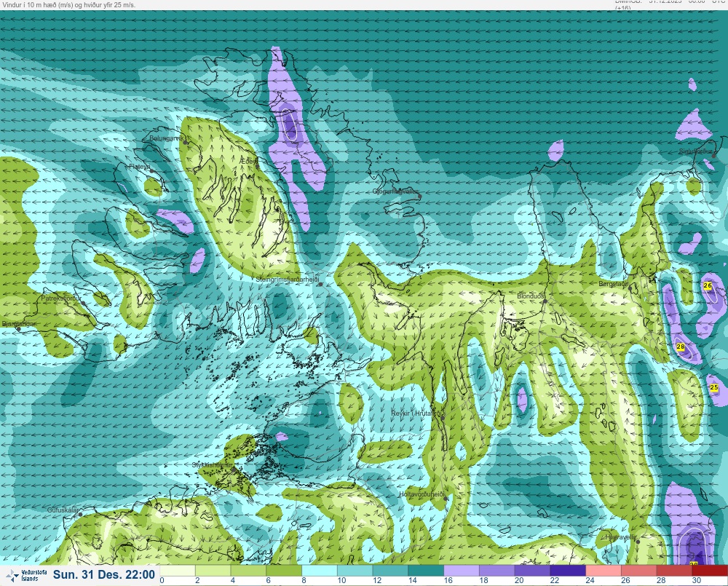Click the Veðurstofa Íslands logo
The image size is (728, 586).
pos(26,576)
